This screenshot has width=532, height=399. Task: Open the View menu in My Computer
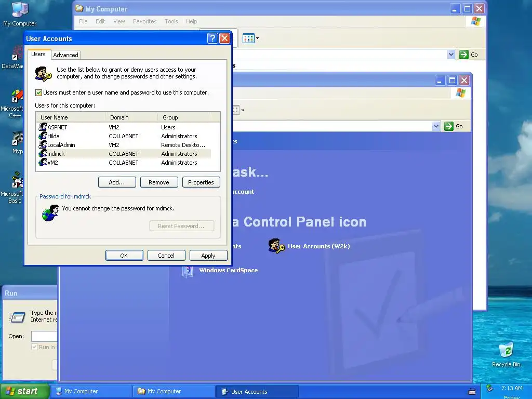(119, 21)
